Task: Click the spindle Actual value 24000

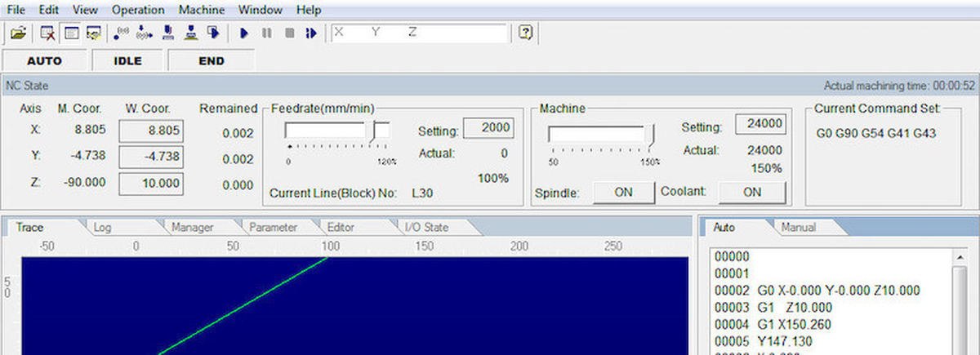Action: coord(764,150)
